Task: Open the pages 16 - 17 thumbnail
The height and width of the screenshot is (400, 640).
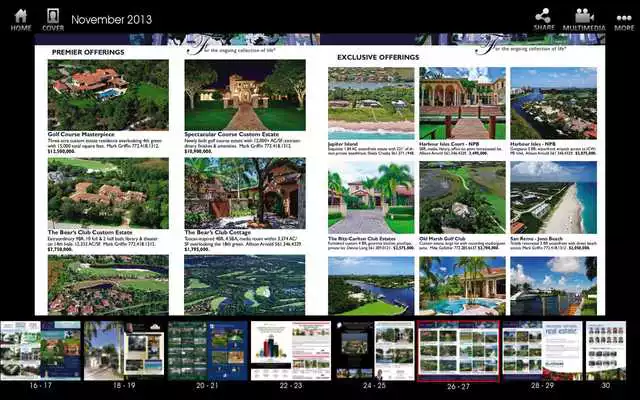Action: coord(40,351)
